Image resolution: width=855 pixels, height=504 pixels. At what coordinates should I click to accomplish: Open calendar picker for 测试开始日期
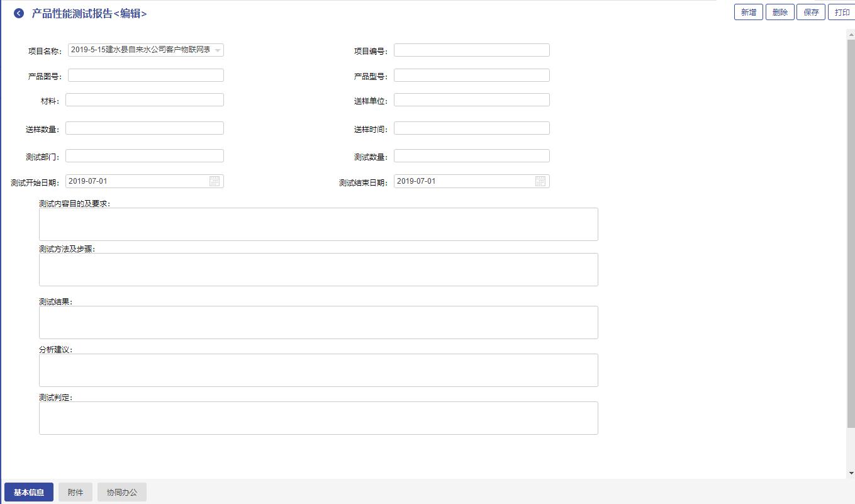(x=215, y=181)
